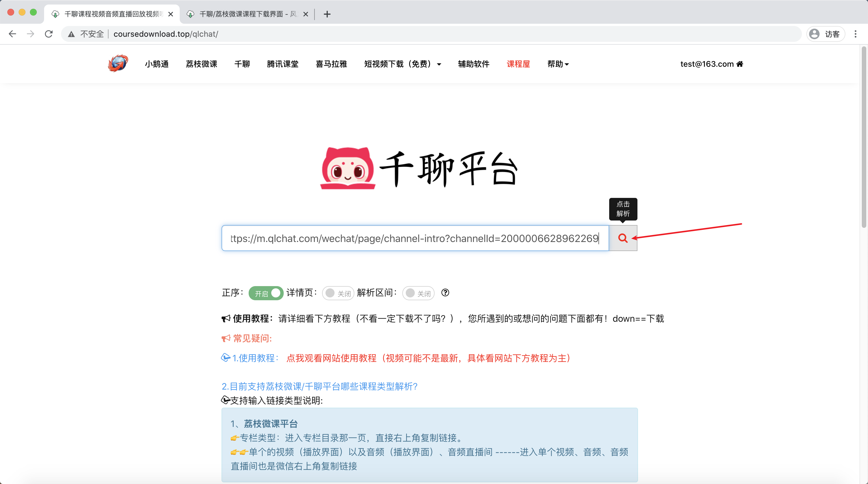Click the browser address bar URL

166,34
